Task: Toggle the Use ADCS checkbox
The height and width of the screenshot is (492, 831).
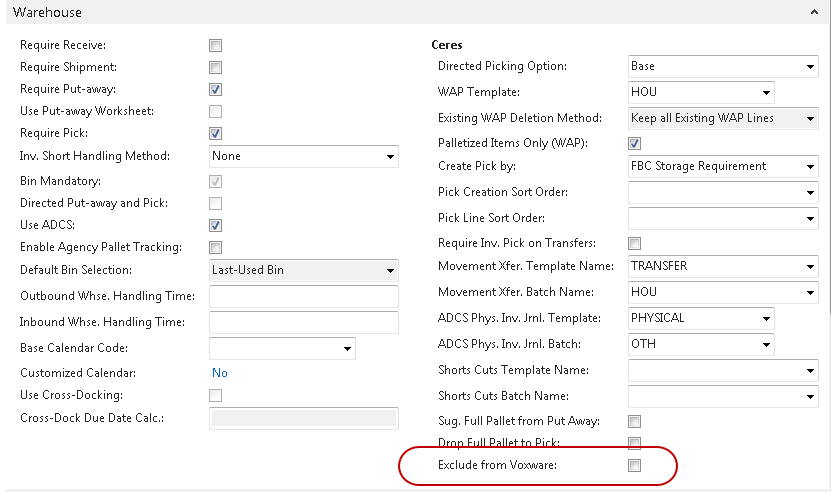Action: 215,226
